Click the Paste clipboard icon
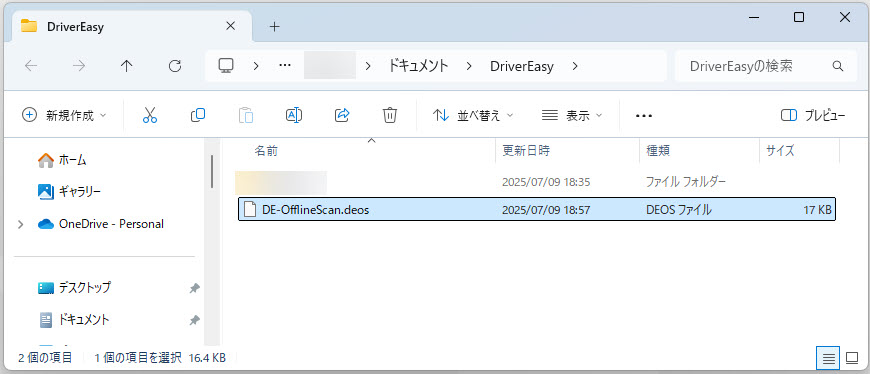Image resolution: width=870 pixels, height=374 pixels. [246, 115]
